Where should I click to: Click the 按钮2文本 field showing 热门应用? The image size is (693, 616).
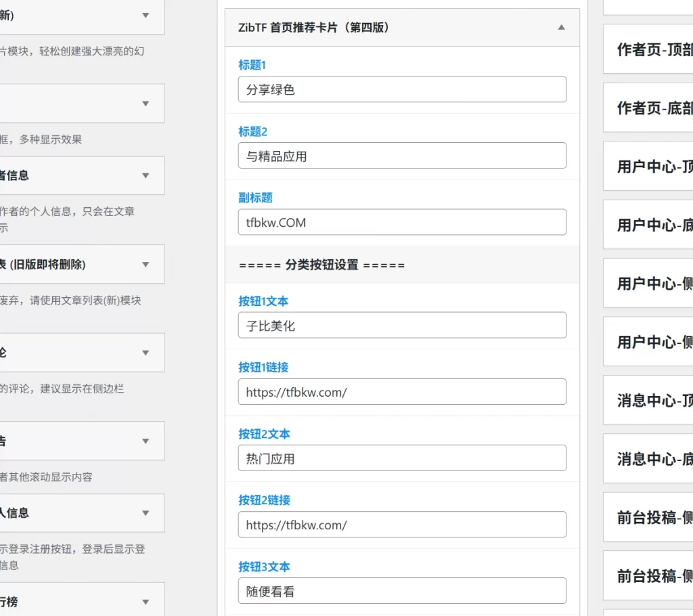click(x=402, y=458)
